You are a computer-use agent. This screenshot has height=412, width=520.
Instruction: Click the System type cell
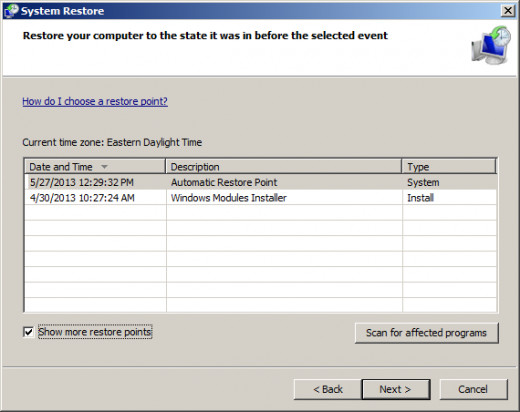coord(423,182)
